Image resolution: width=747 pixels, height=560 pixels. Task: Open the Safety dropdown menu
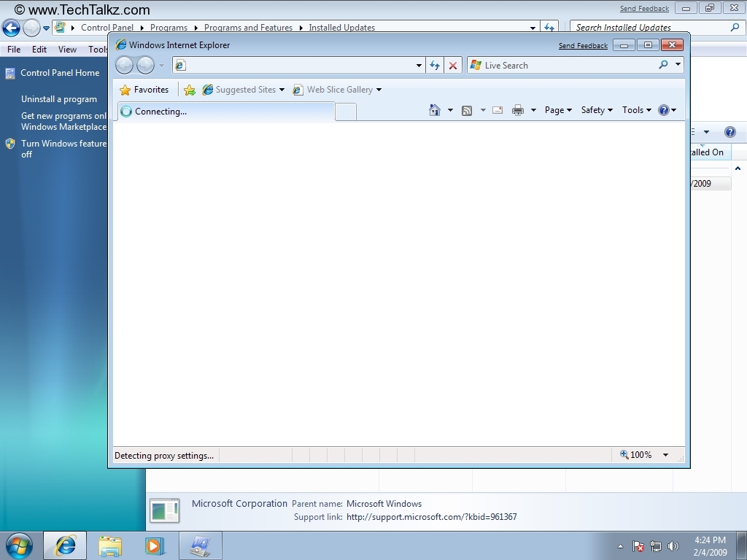pyautogui.click(x=596, y=110)
